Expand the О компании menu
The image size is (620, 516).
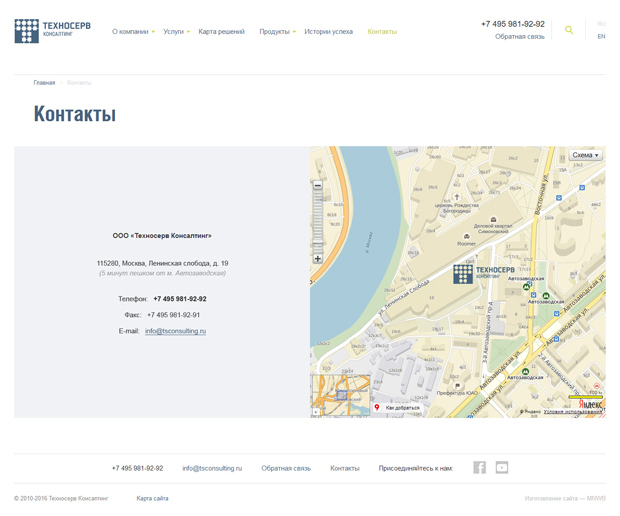click(x=133, y=32)
